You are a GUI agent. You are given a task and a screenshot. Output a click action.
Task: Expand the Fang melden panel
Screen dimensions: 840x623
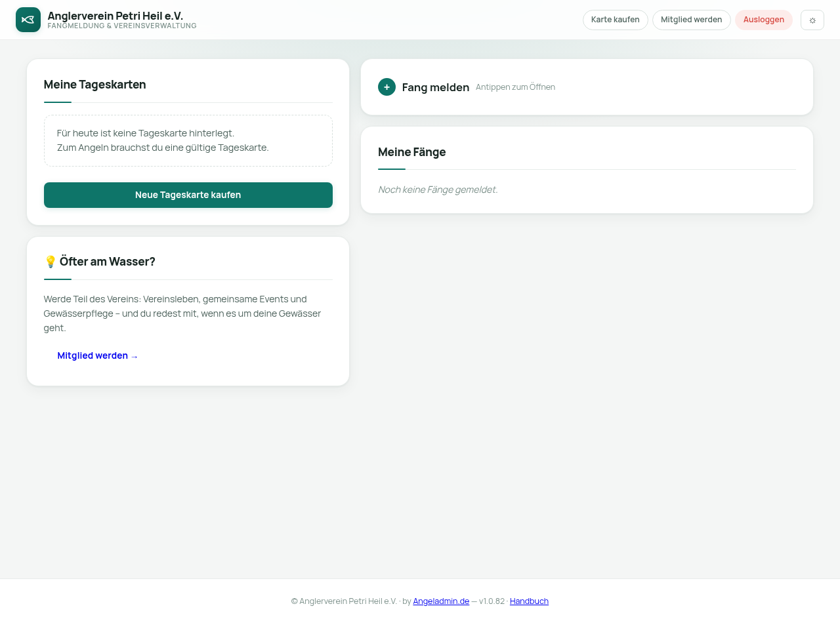[587, 87]
